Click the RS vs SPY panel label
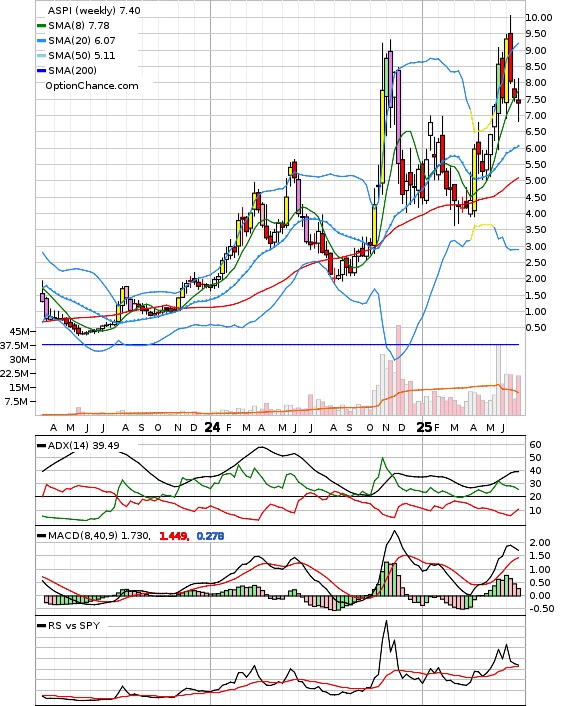The image size is (566, 706). click(74, 625)
